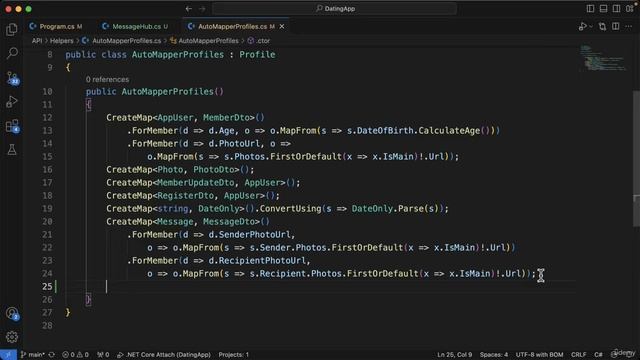
Task: Toggle the bottom panel layout icon
Action: point(603,9)
